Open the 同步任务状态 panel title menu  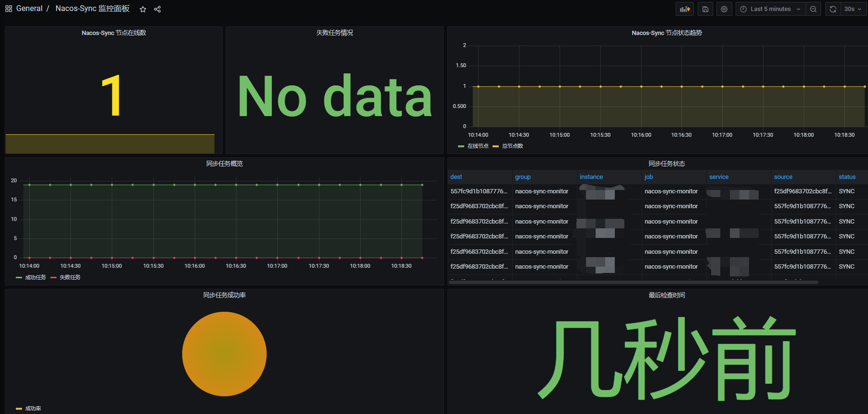click(x=667, y=164)
